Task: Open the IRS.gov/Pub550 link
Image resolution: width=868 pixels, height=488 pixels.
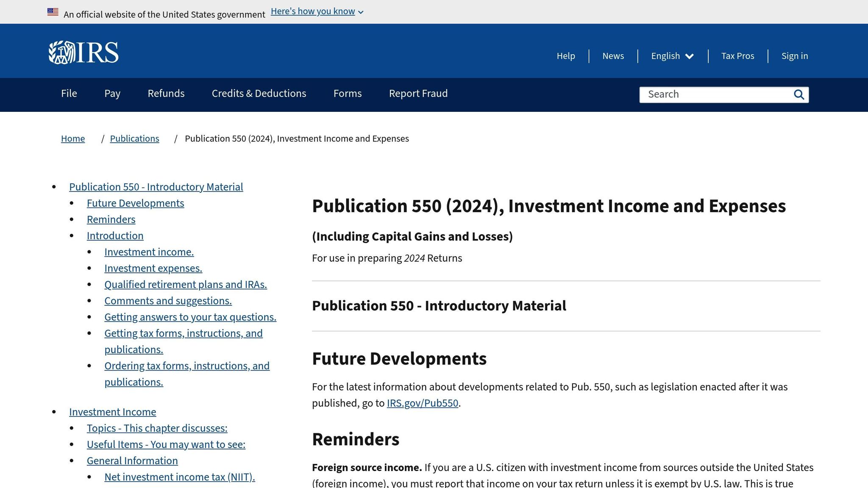Action: point(422,403)
